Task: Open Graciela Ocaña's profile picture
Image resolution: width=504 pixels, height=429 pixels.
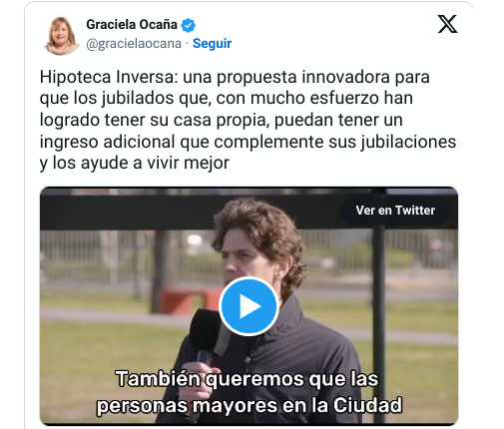Action: point(61,35)
